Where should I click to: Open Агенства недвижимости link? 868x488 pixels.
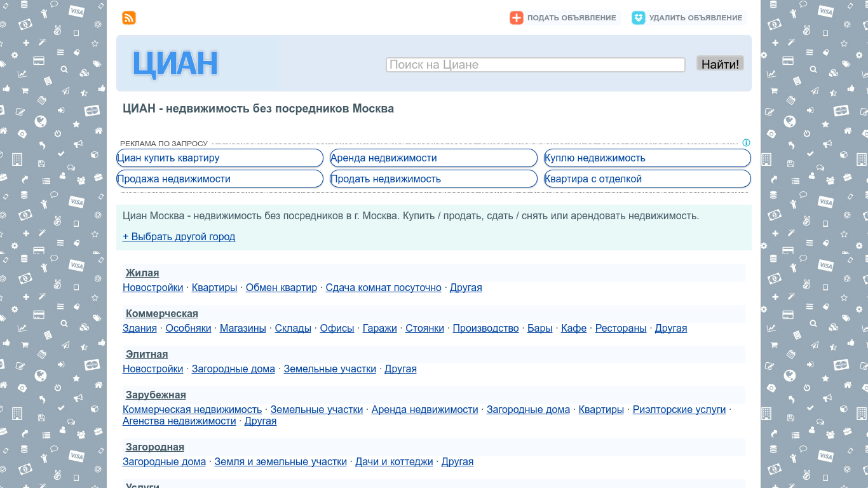[x=179, y=421]
